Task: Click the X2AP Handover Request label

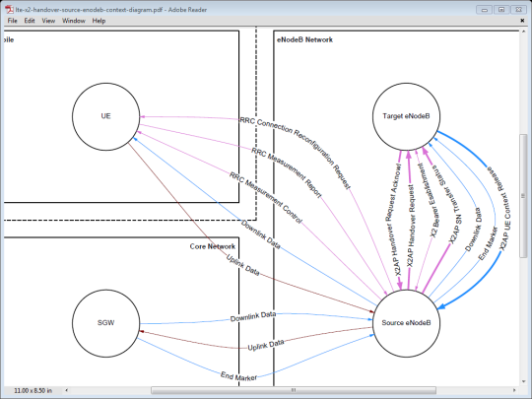Action: tap(410, 226)
